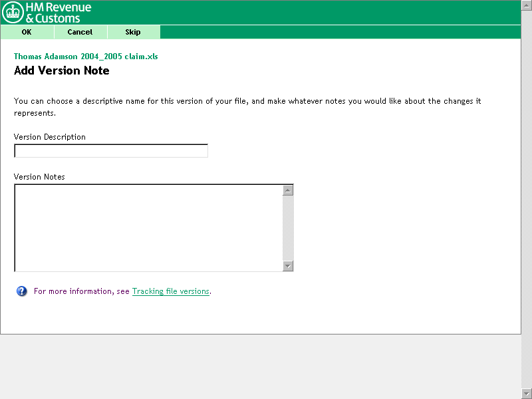Click the page's vertical scrollbar track
Viewport: 532px width, 399px height.
click(x=527, y=199)
